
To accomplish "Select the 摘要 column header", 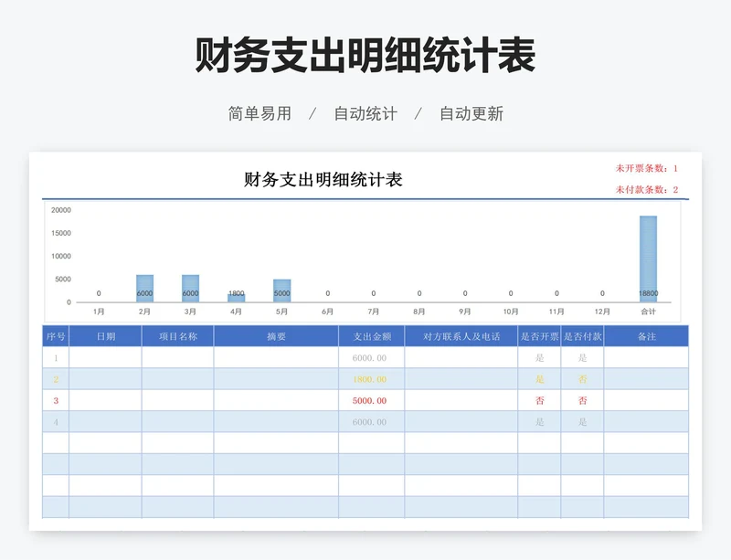I will [x=277, y=336].
